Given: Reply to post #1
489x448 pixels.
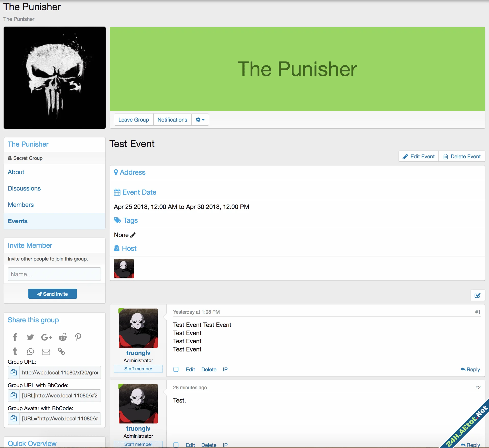Looking at the screenshot, I should 470,369.
